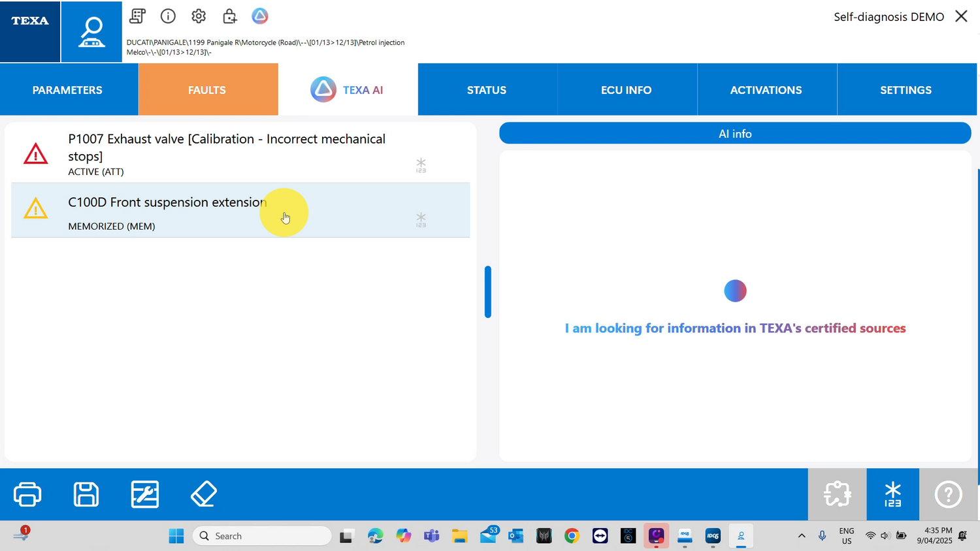Toggle the asterisk 123 button in bottom bar
The image size is (980, 551).
point(892,494)
